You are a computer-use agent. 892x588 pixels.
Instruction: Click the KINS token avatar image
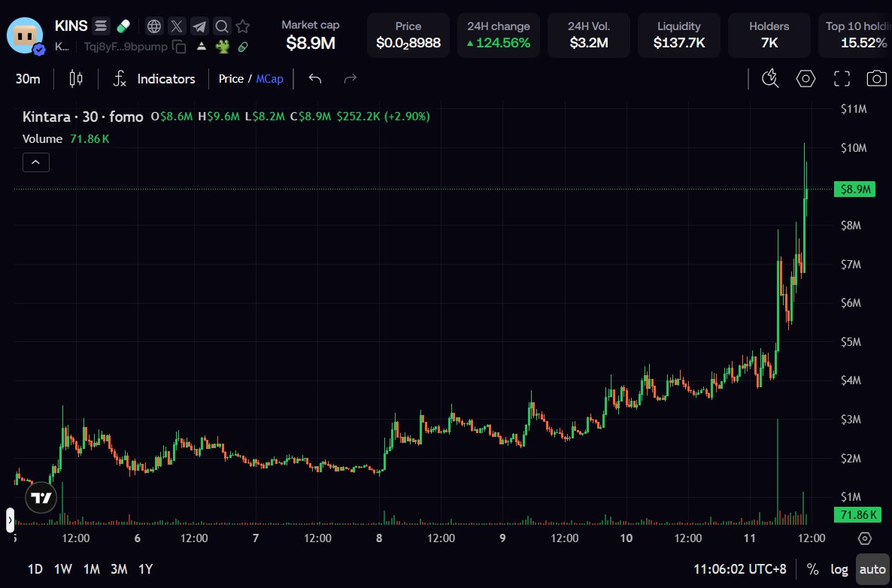pyautogui.click(x=25, y=35)
